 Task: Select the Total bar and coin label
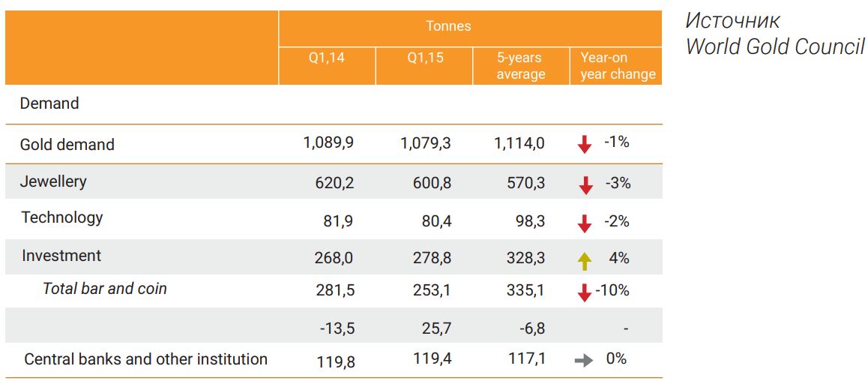point(105,289)
